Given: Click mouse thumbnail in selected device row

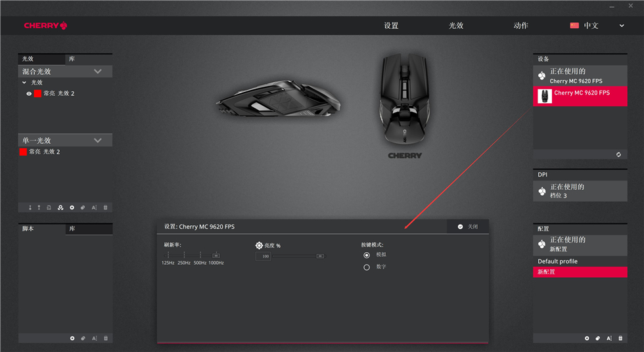Looking at the screenshot, I should 545,96.
